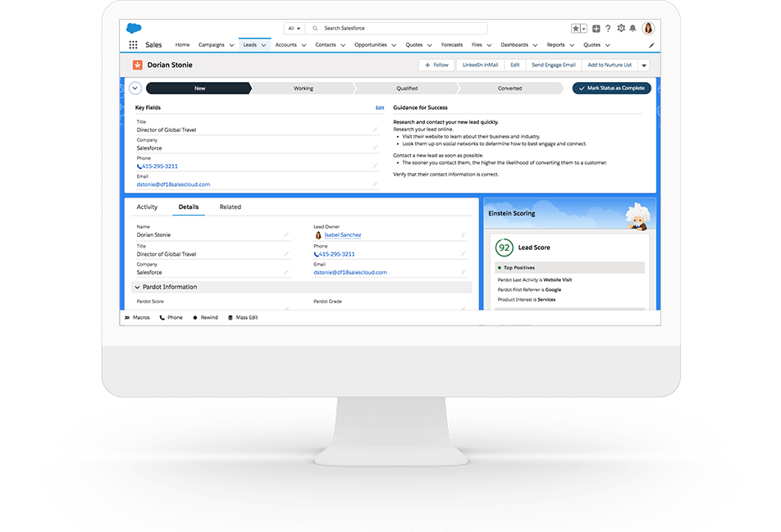Open the Macros utility

tap(137, 317)
